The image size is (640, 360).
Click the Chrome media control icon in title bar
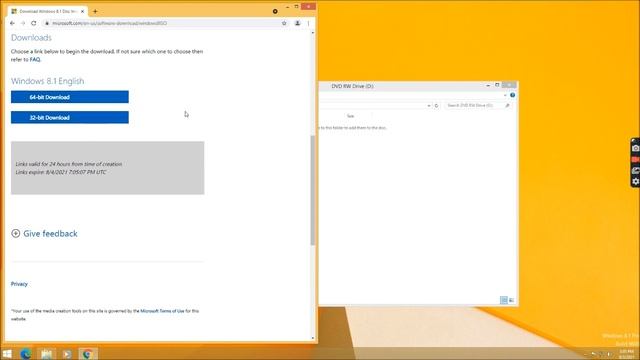275,11
